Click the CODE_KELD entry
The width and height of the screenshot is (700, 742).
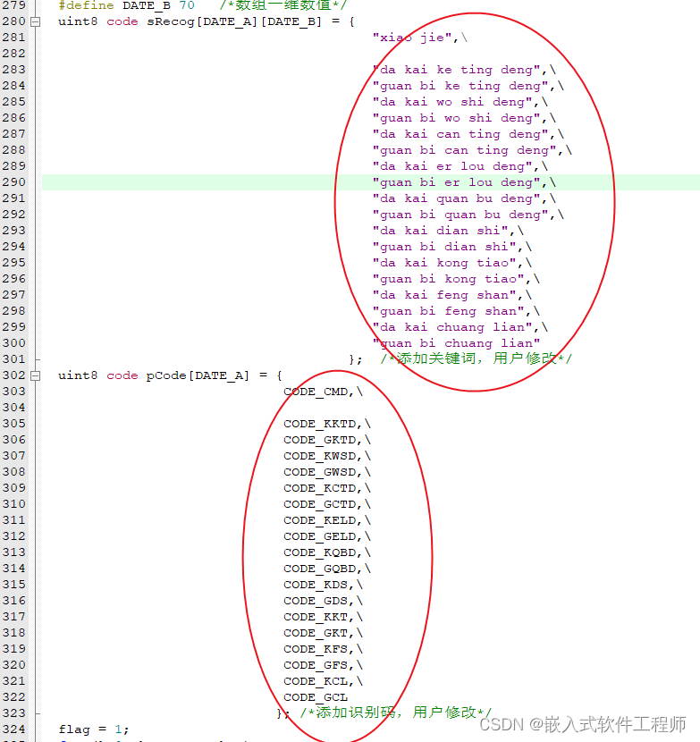(319, 520)
